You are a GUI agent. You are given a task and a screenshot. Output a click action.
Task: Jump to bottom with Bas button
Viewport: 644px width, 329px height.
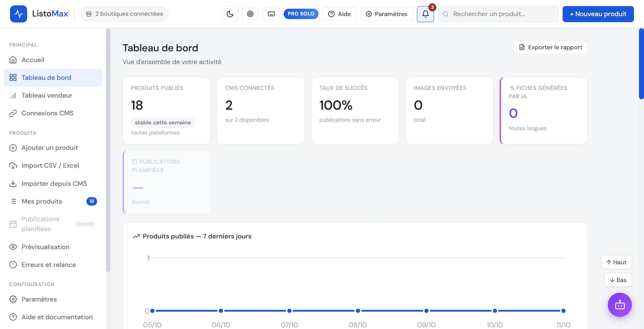pos(618,280)
